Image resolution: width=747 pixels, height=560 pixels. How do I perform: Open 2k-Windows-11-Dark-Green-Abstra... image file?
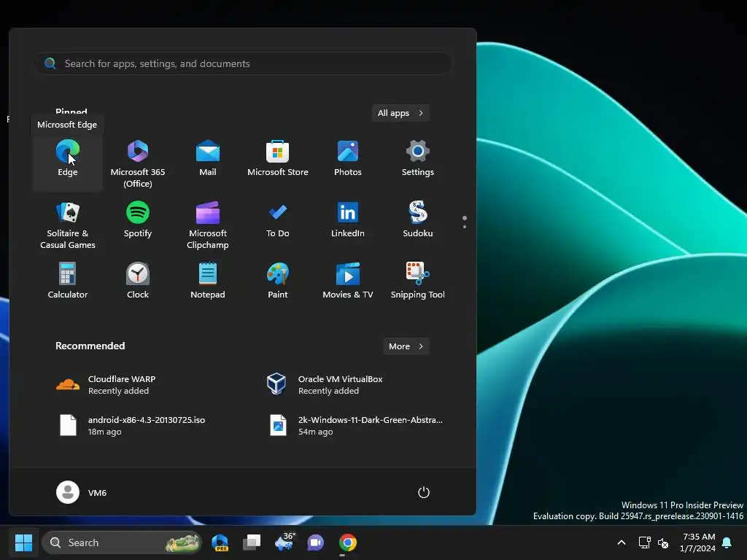[x=356, y=425]
